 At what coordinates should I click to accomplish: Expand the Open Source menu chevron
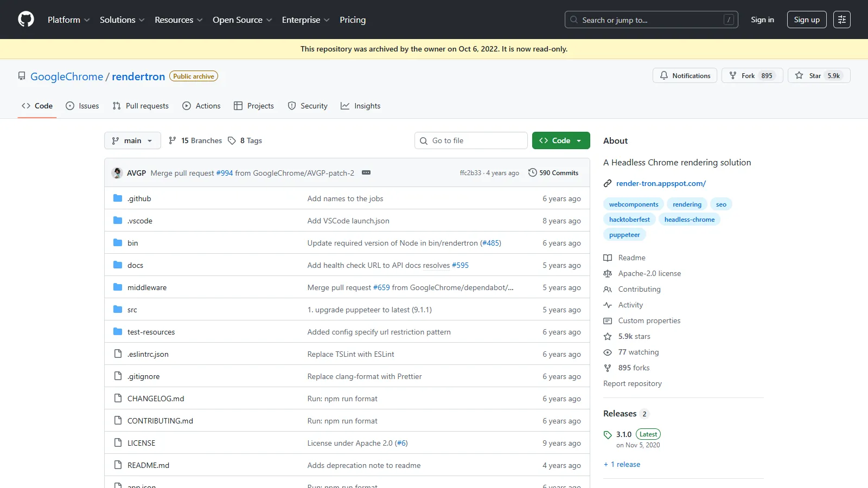coord(270,20)
